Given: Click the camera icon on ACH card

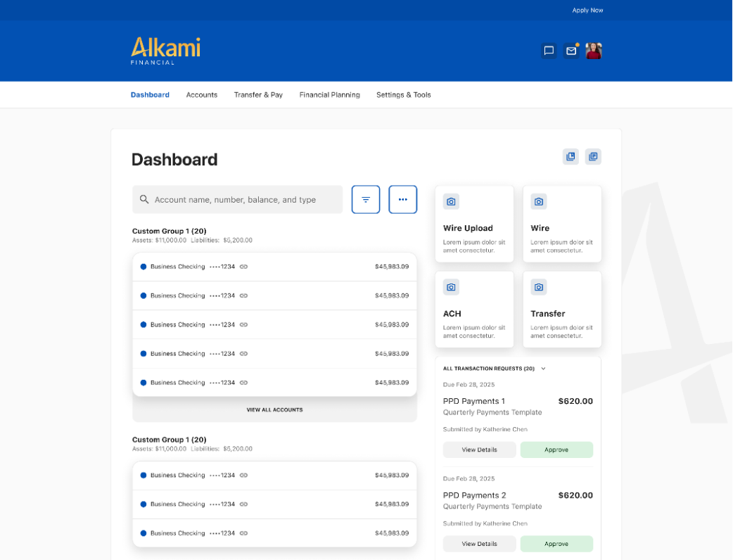Looking at the screenshot, I should [x=451, y=287].
